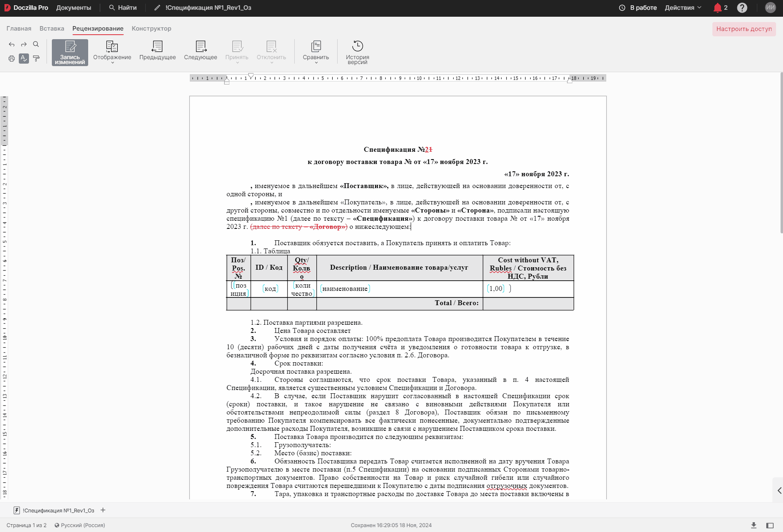Open the History of versions icon
This screenshot has height=532, width=783.
[357, 52]
